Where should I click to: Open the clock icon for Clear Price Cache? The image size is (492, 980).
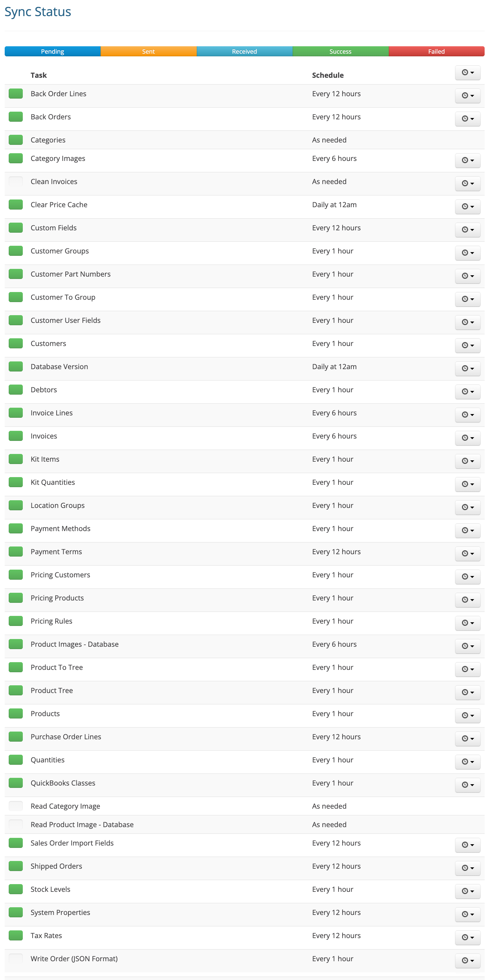click(467, 207)
